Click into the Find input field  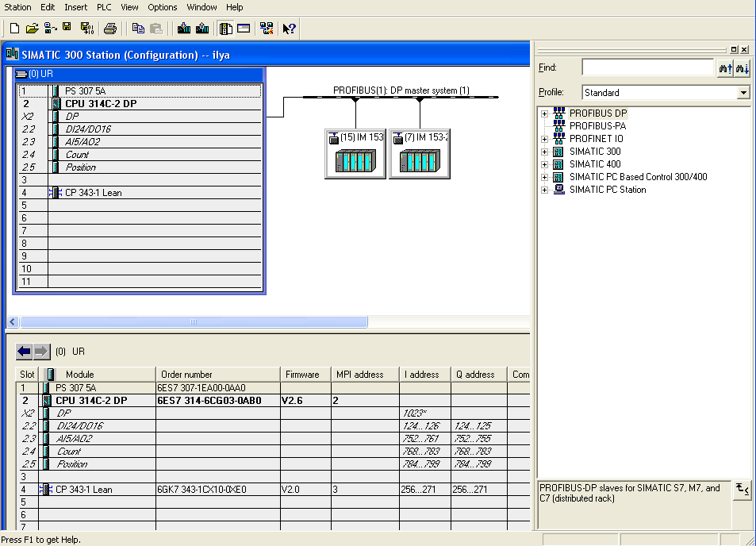pos(647,67)
